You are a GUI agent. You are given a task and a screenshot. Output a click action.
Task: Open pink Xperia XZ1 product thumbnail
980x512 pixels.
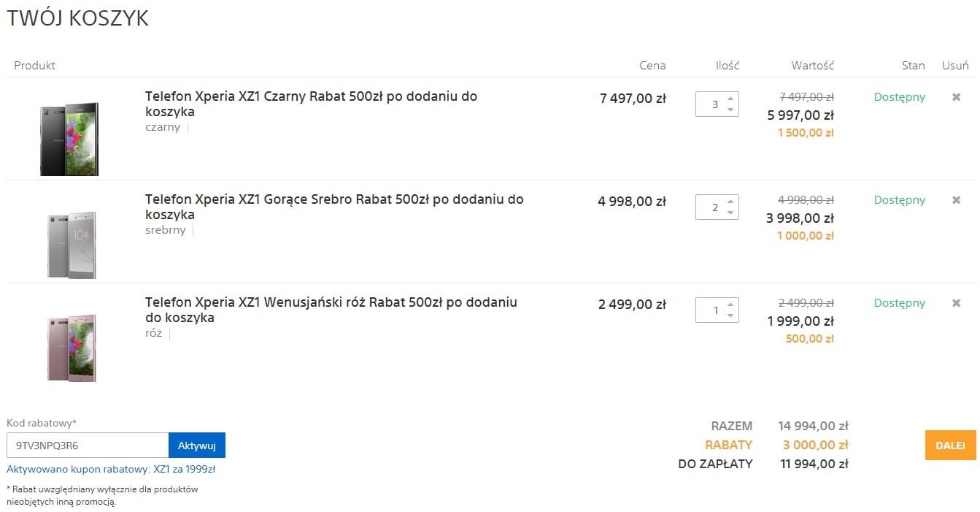[x=72, y=348]
